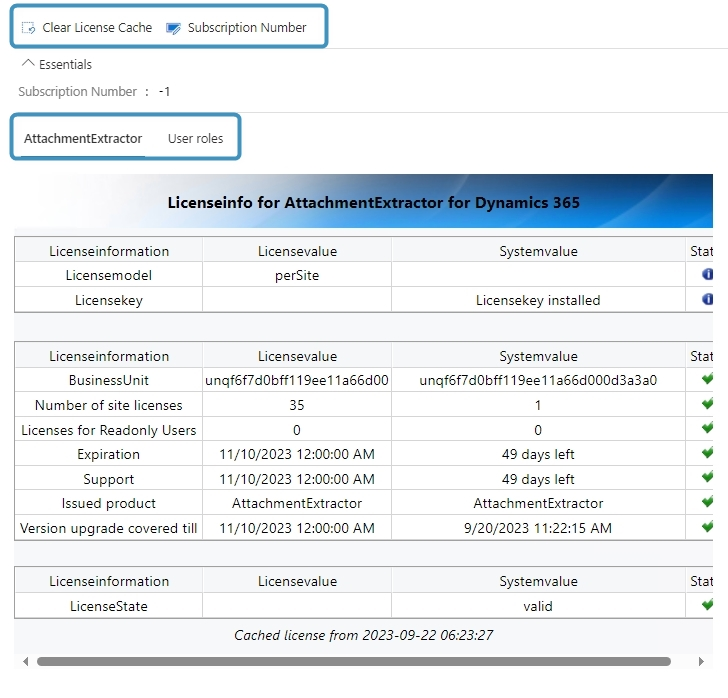Click the site licenses value 35
This screenshot has height=698, width=728.
pos(297,405)
